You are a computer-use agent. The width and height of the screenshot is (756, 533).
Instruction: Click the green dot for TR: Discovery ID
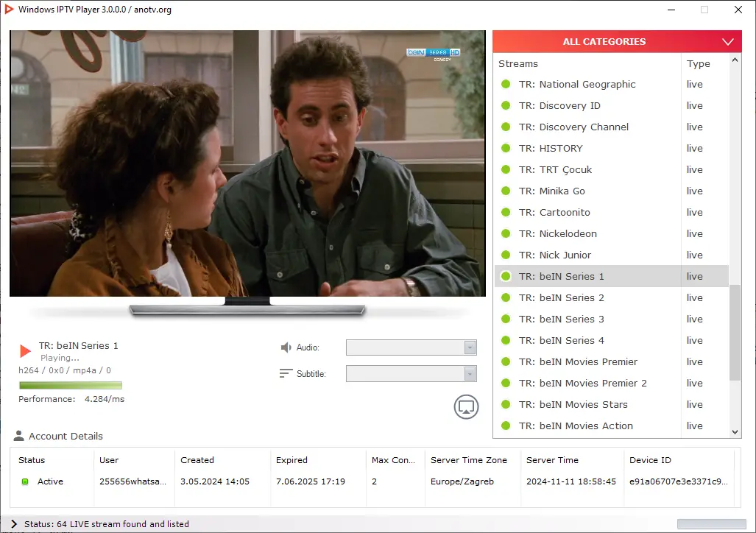[506, 105]
